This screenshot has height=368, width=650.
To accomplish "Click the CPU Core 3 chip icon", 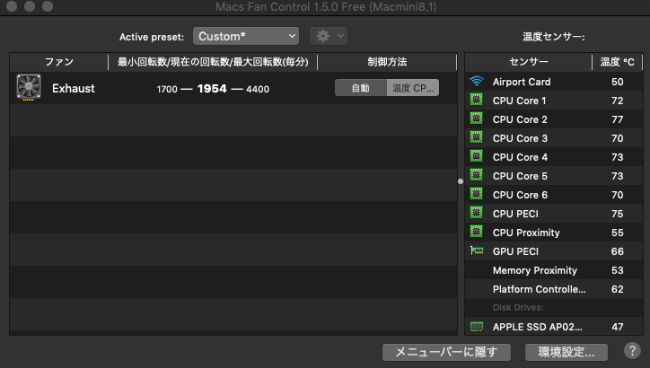I will coord(476,138).
